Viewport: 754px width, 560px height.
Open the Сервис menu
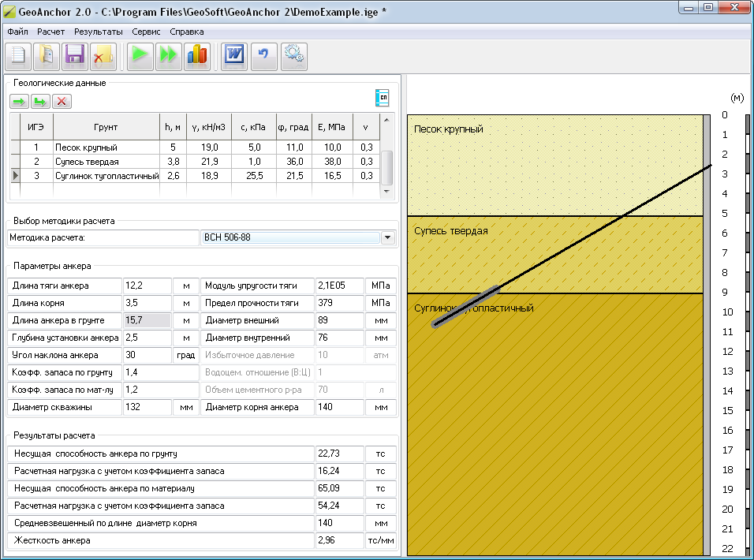146,32
